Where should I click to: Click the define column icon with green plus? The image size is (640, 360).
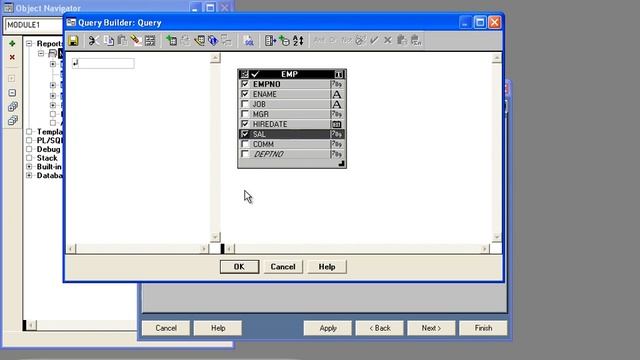pyautogui.click(x=284, y=40)
